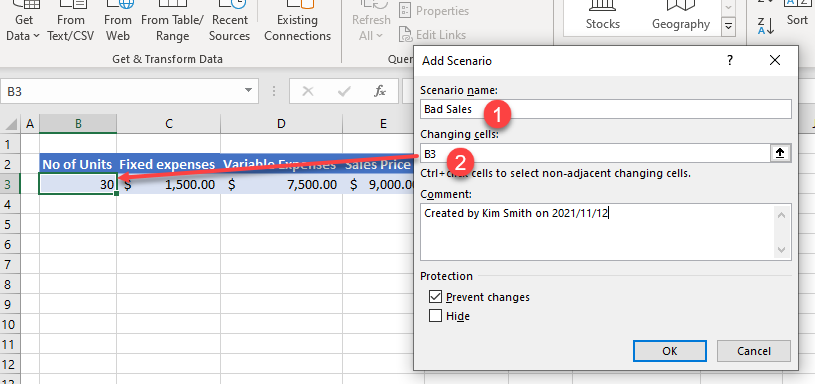Confirm the scenario with OK
The width and height of the screenshot is (815, 384).
tap(669, 351)
